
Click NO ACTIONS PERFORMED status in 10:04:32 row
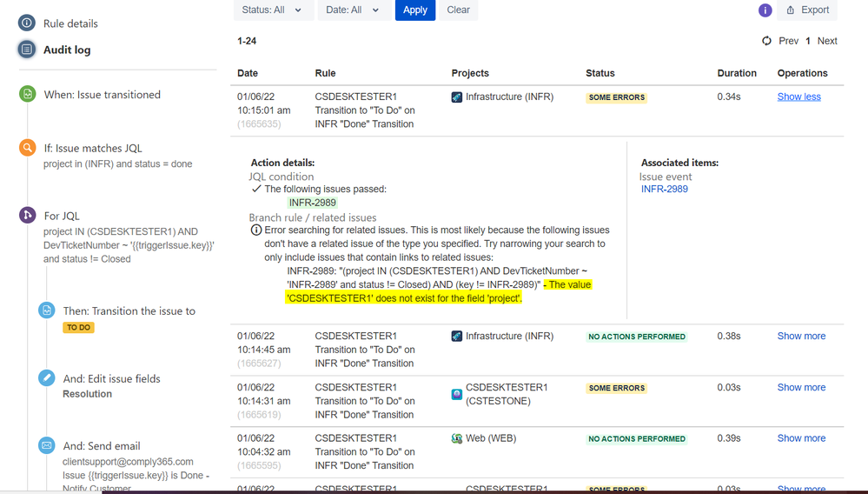click(637, 439)
